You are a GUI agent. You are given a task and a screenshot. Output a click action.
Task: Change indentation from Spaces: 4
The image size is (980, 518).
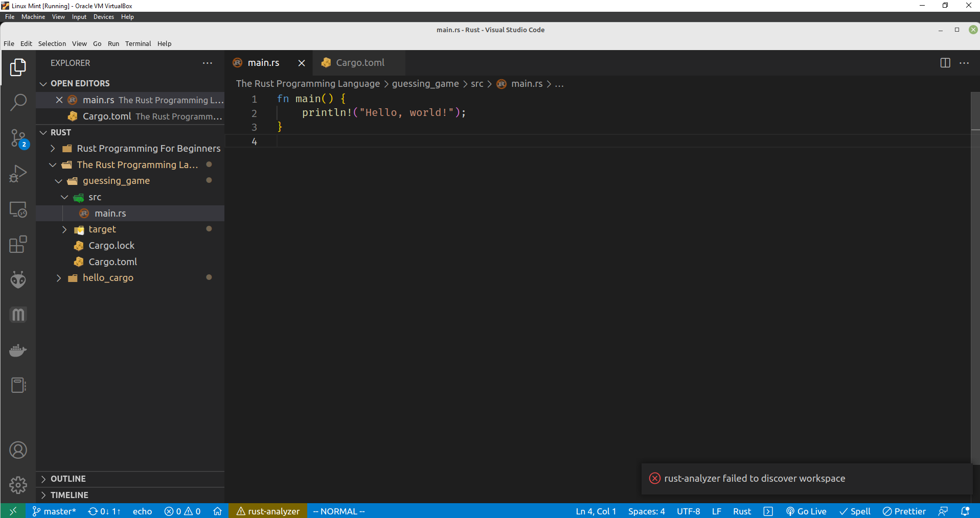click(647, 511)
